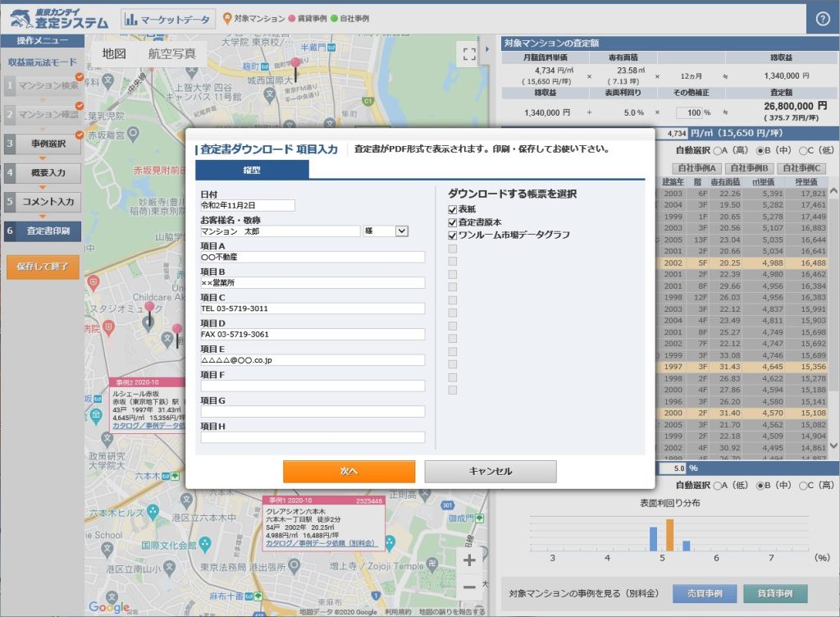Click the help question mark icon

823,19
